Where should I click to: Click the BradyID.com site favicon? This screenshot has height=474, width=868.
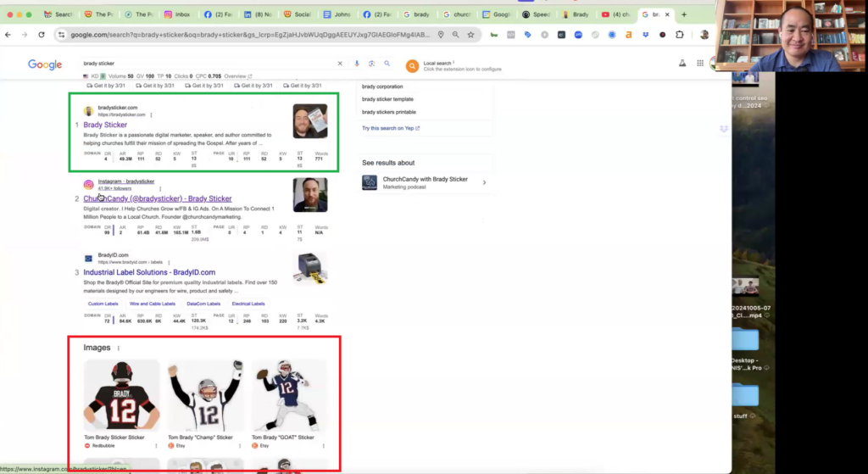tap(88, 259)
